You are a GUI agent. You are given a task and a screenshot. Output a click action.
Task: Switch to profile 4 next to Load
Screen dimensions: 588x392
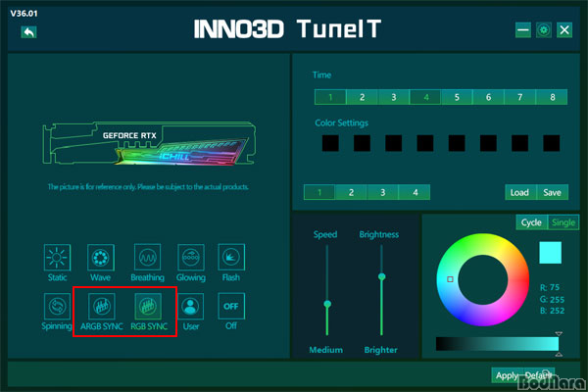coord(415,192)
